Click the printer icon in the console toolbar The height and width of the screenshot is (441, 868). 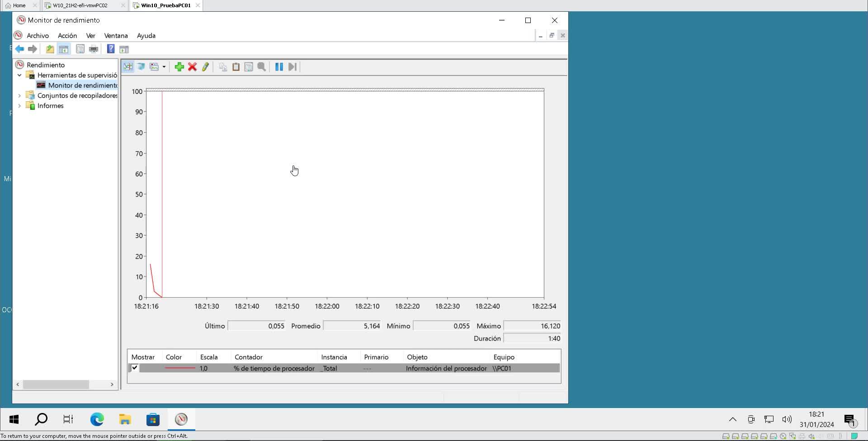pyautogui.click(x=94, y=49)
